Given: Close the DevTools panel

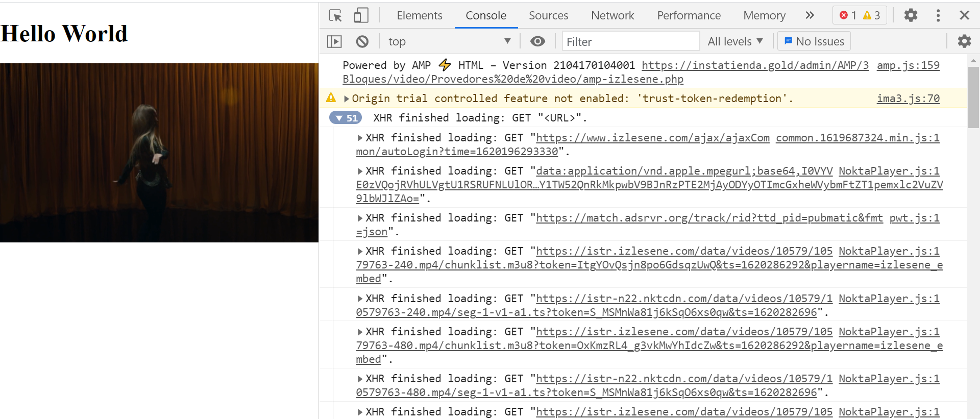Looking at the screenshot, I should point(964,15).
